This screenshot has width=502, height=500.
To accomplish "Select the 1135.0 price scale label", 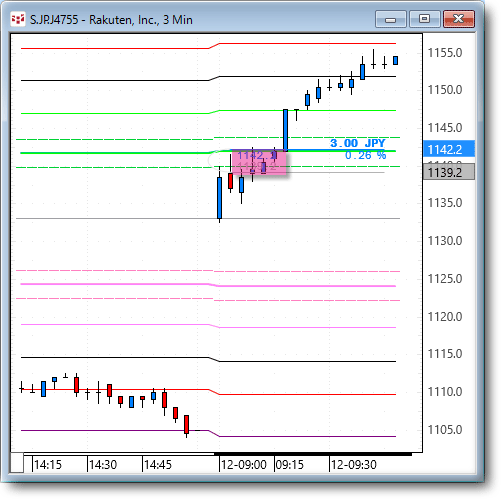I will (445, 203).
